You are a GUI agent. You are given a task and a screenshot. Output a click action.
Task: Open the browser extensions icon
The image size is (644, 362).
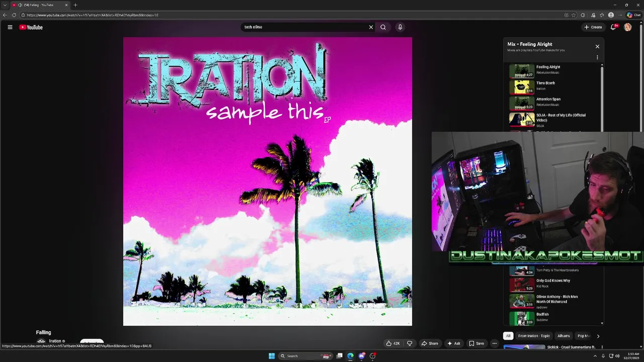583,15
